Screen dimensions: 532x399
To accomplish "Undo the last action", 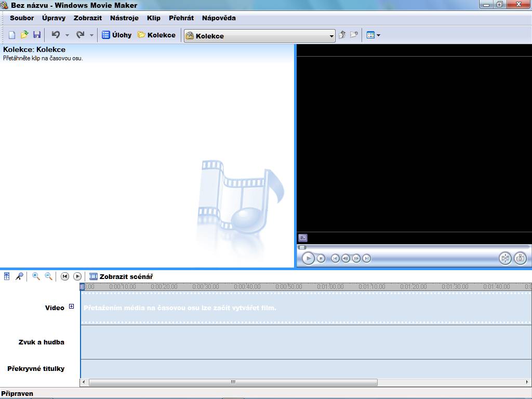I will point(56,35).
